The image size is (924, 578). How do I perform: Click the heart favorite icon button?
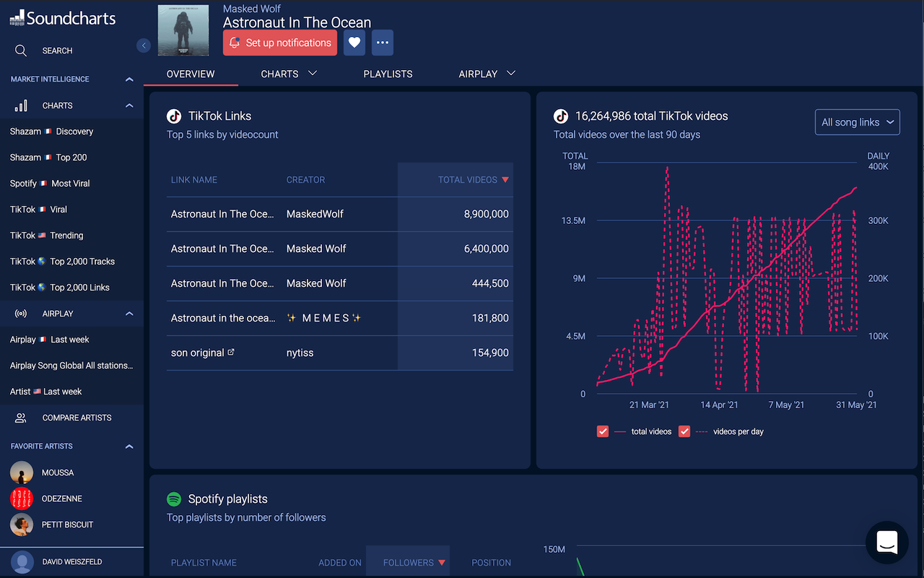354,43
